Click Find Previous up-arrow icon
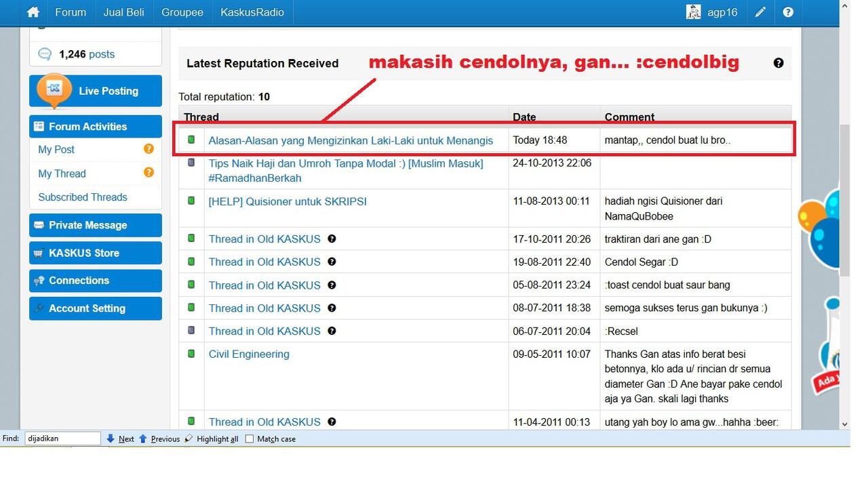Screen dimensions: 868x488 click(143, 439)
